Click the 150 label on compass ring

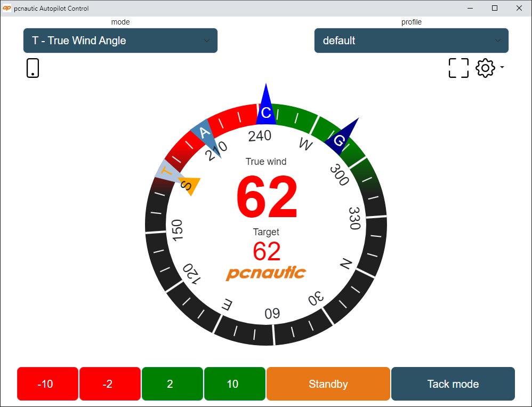point(177,230)
